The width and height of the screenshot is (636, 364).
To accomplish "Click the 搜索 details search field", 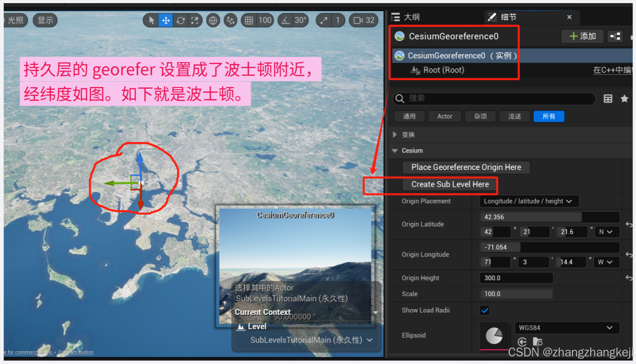I will [x=494, y=98].
